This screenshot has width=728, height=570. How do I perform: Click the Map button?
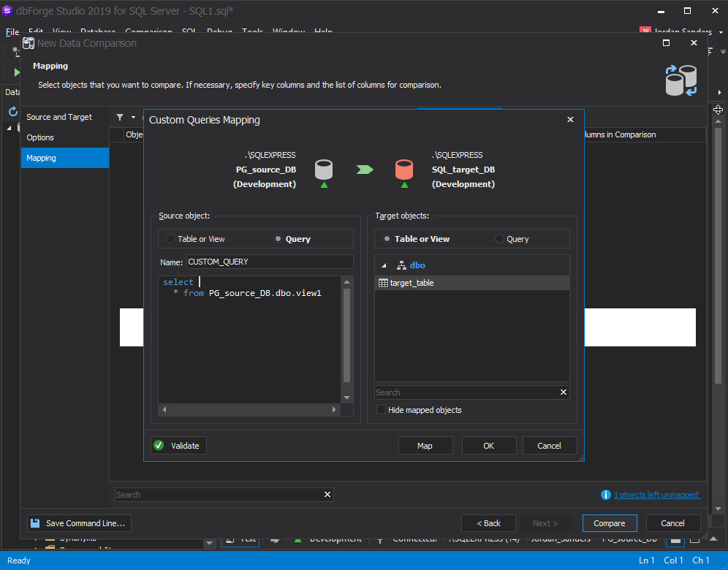425,446
